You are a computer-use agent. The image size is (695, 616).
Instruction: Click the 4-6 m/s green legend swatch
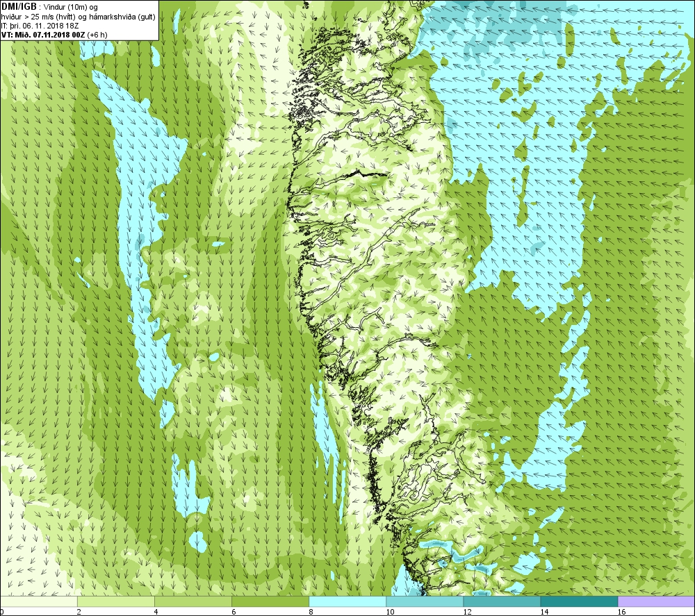(x=193, y=601)
